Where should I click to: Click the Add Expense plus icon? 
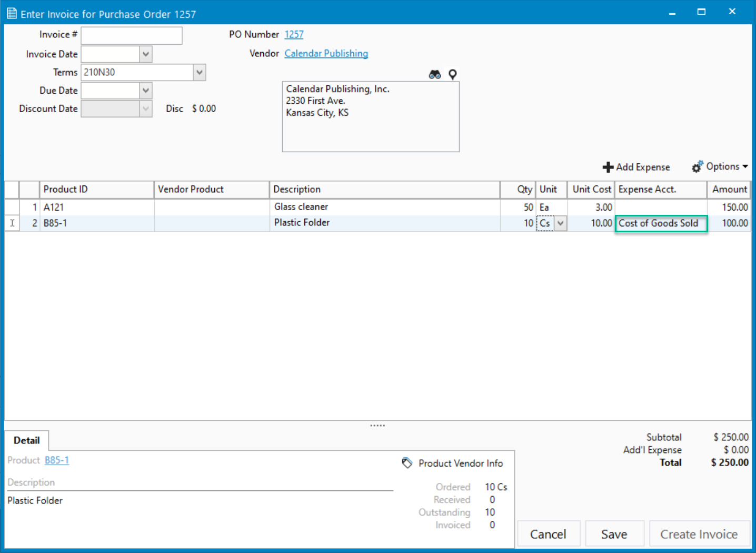pyautogui.click(x=608, y=167)
